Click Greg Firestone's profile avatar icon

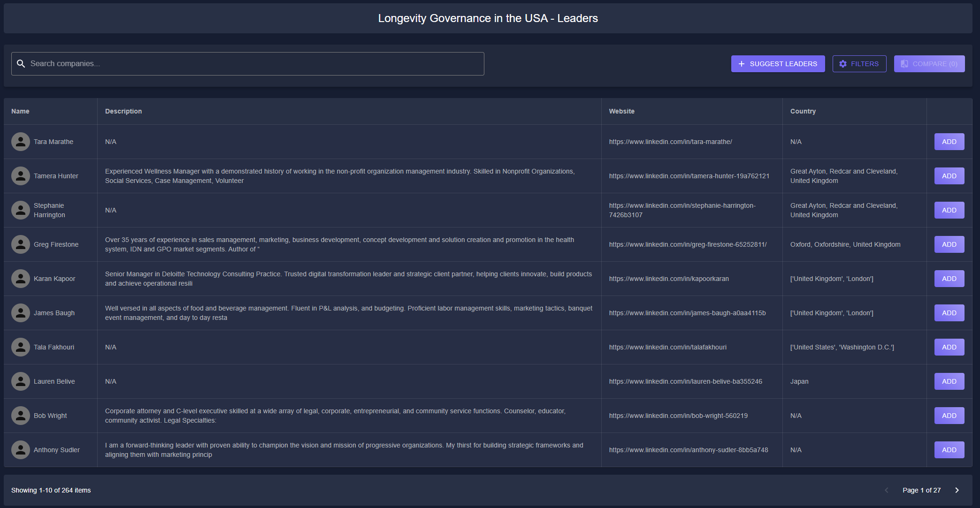tap(21, 244)
